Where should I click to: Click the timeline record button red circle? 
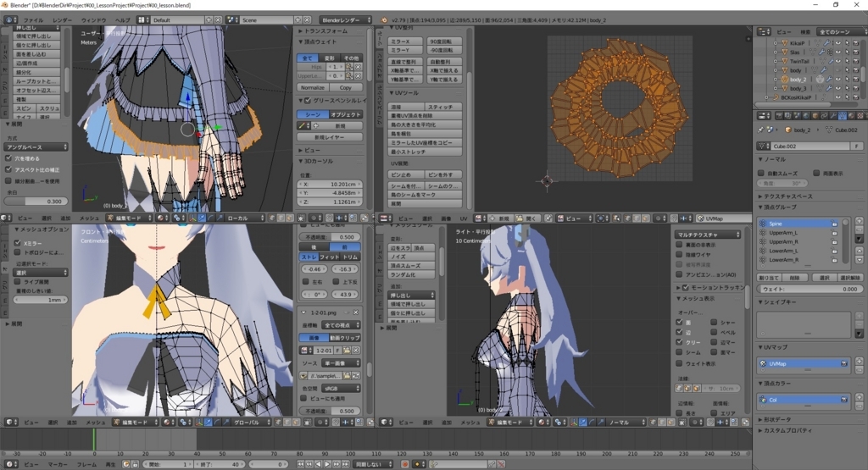(404, 464)
